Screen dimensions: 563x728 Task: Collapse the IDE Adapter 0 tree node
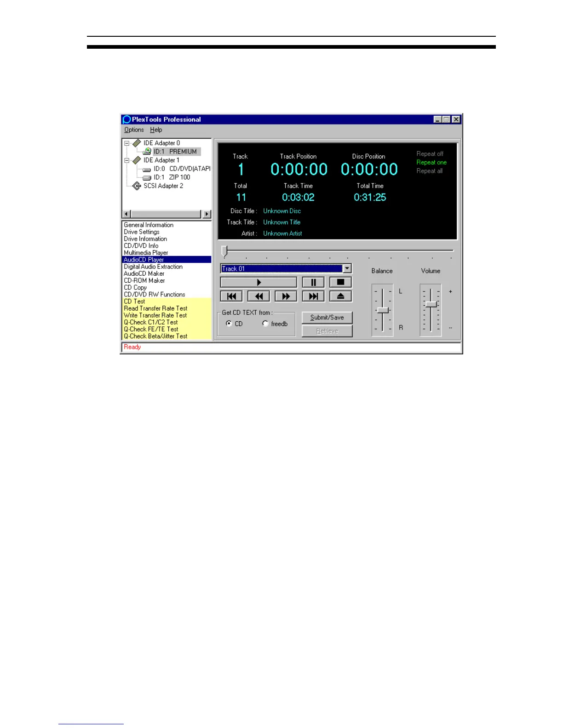[x=127, y=143]
